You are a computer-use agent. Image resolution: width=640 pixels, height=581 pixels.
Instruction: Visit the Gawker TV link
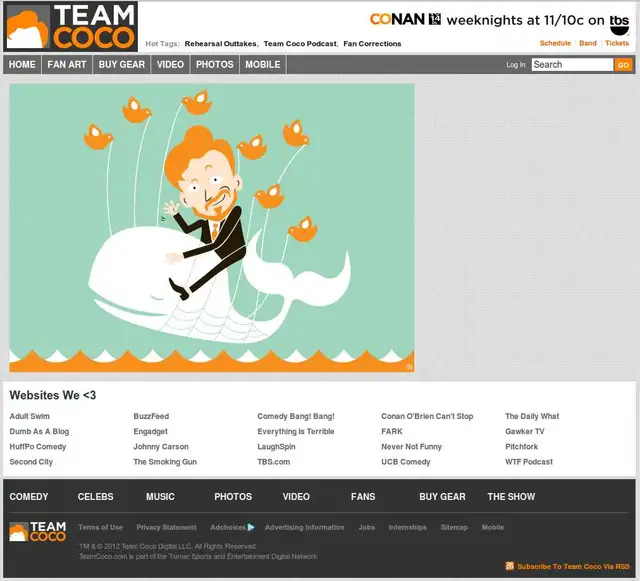[x=525, y=431]
